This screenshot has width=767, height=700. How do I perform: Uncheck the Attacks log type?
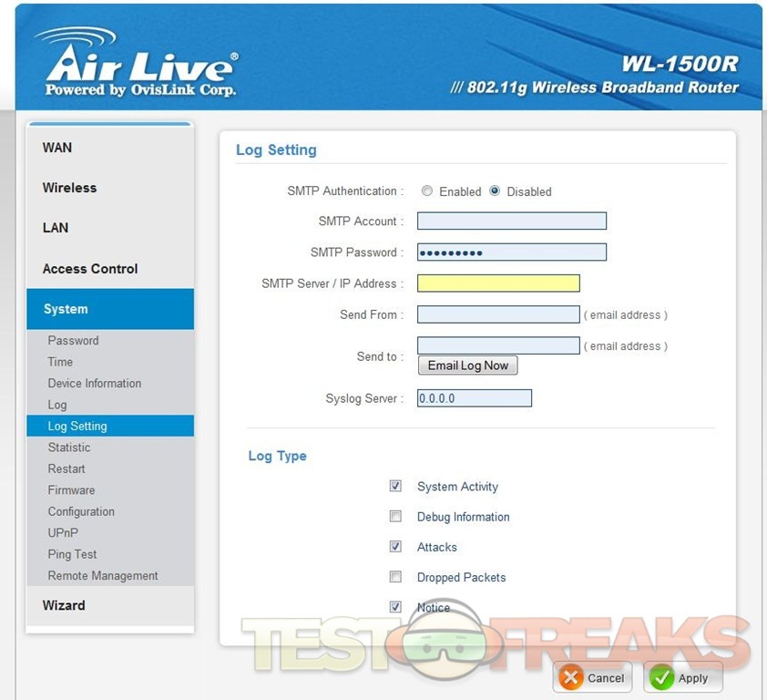tap(395, 547)
